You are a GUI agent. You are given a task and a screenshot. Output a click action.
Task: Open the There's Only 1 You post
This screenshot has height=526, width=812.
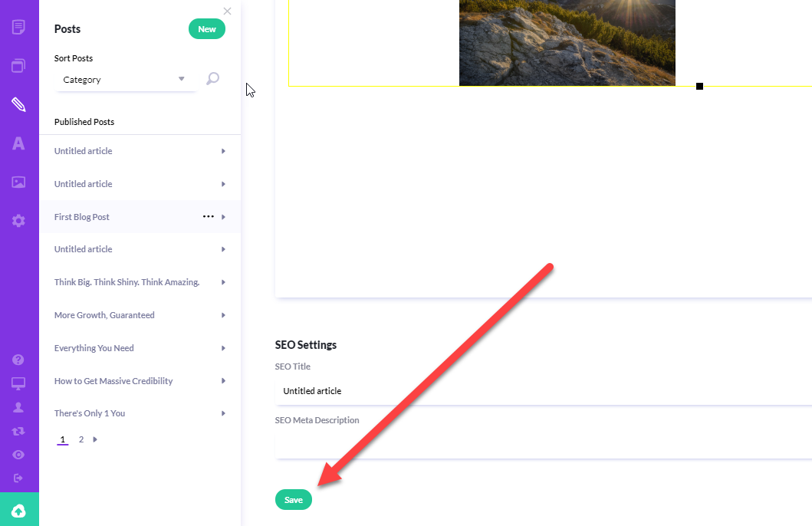pyautogui.click(x=90, y=413)
